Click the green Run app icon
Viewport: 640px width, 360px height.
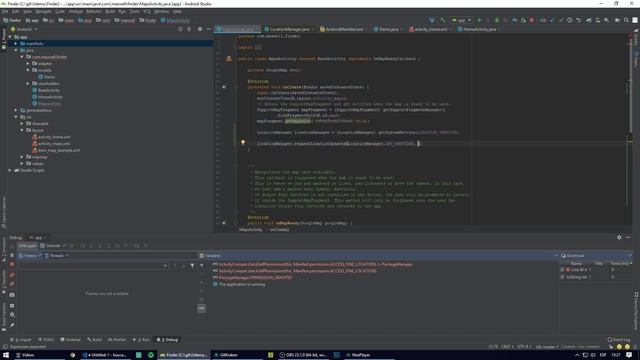tap(480, 20)
